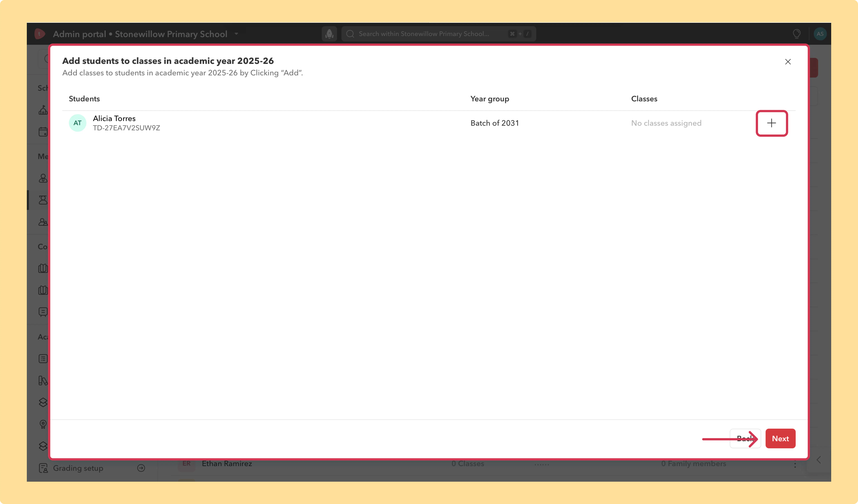Click the red app logo in the header

[x=40, y=34]
